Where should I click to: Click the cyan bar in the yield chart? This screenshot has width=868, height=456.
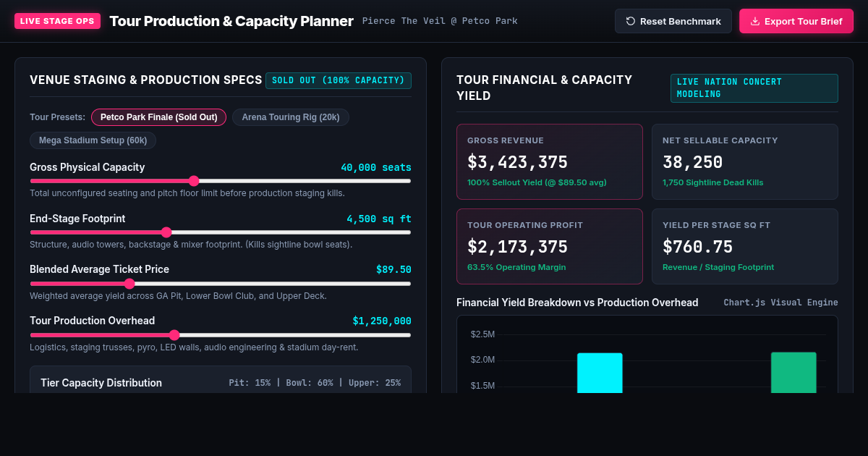(600, 373)
